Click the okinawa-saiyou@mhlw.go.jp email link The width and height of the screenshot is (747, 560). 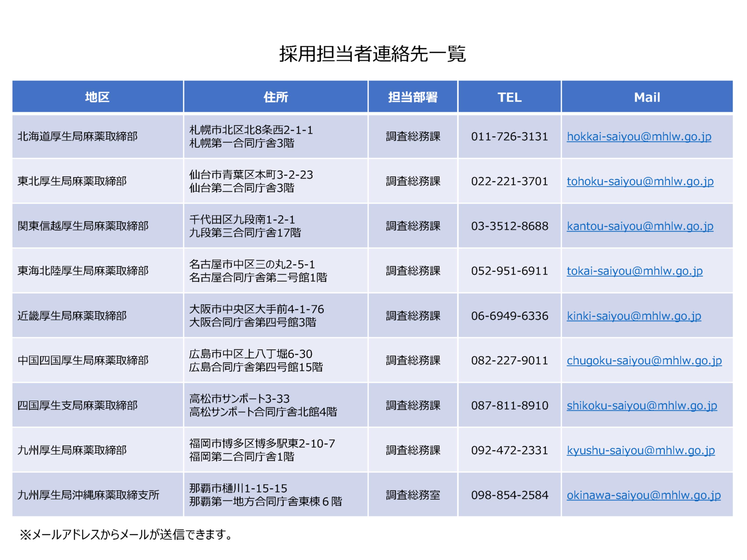(643, 495)
